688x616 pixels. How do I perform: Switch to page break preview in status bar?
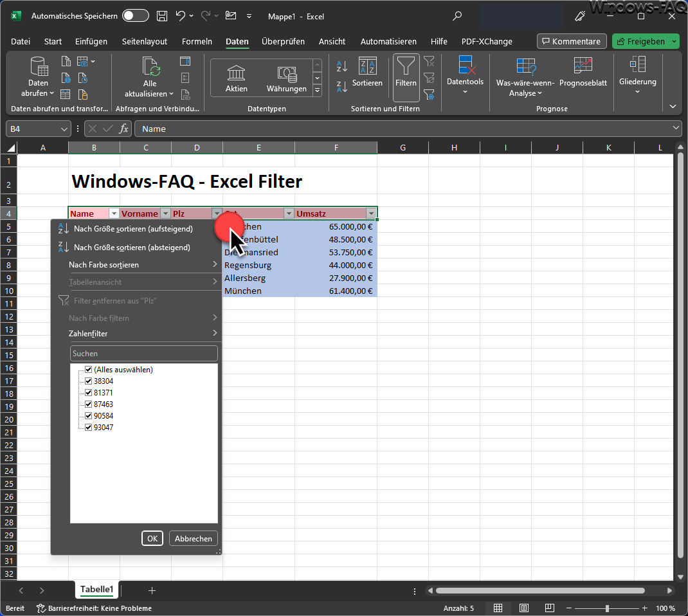click(x=549, y=608)
